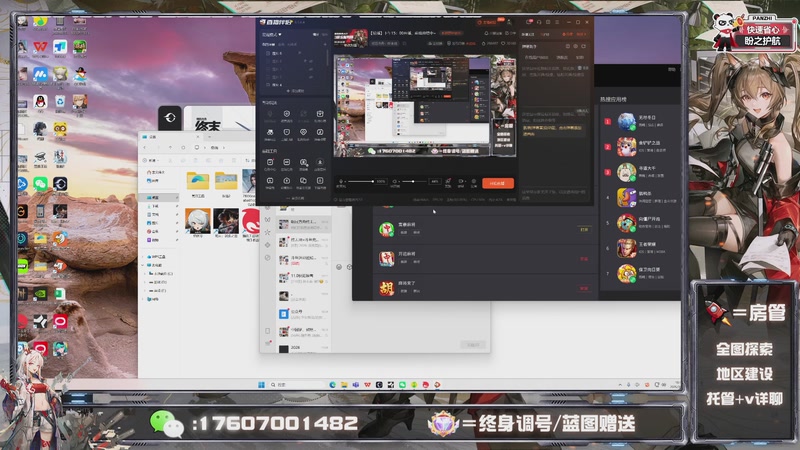Open the red mahjong game entry
This screenshot has height=450, width=800.
pos(387,259)
